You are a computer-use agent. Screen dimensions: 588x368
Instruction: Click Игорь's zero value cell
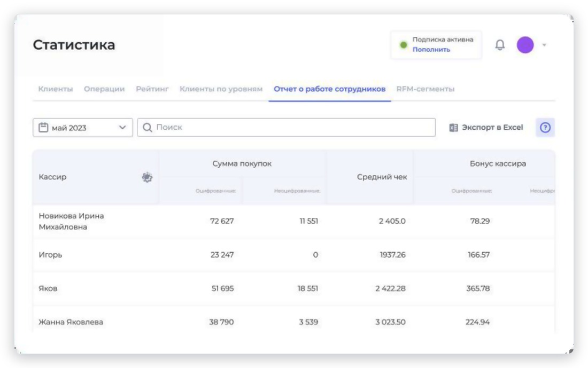315,255
